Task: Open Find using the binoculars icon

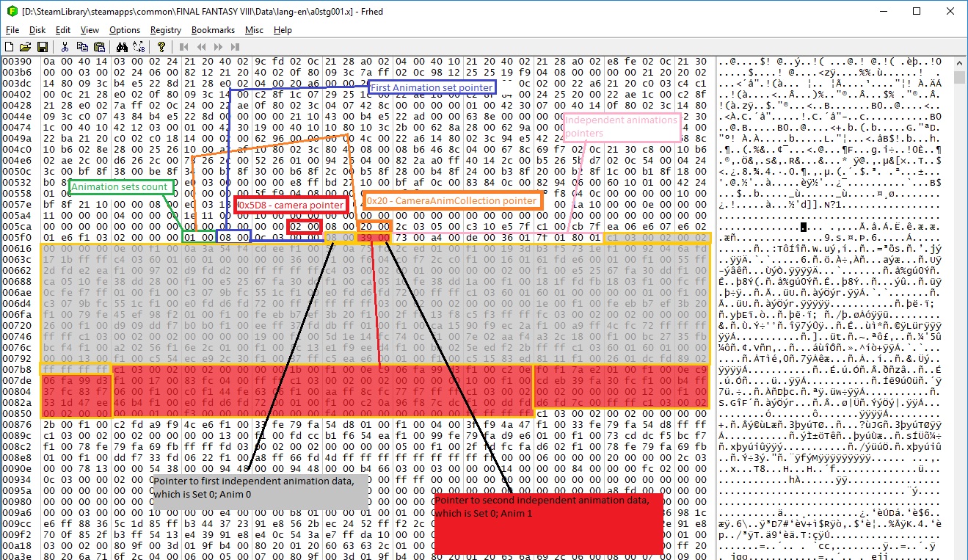Action: [122, 46]
